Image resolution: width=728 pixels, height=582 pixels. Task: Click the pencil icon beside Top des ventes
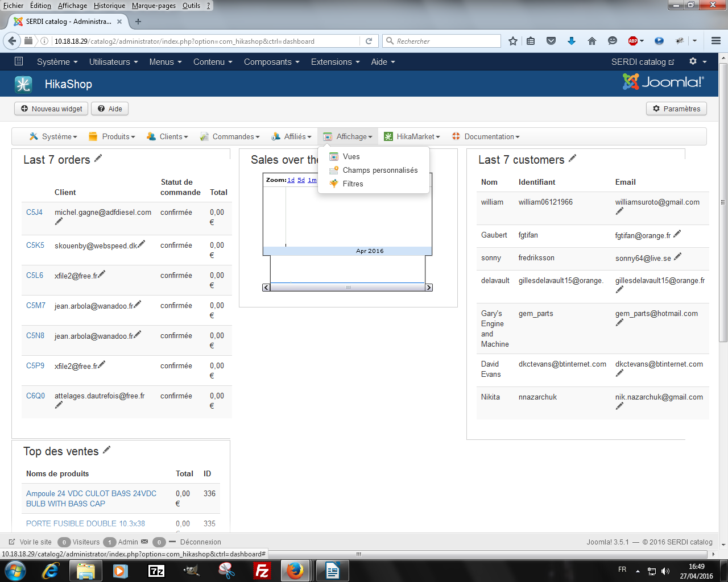(x=107, y=450)
